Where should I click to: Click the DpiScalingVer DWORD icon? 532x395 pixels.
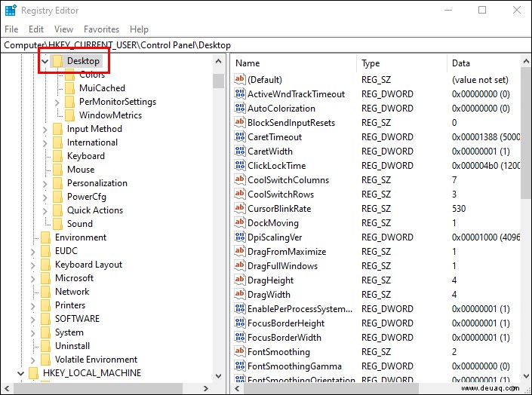tap(239, 237)
